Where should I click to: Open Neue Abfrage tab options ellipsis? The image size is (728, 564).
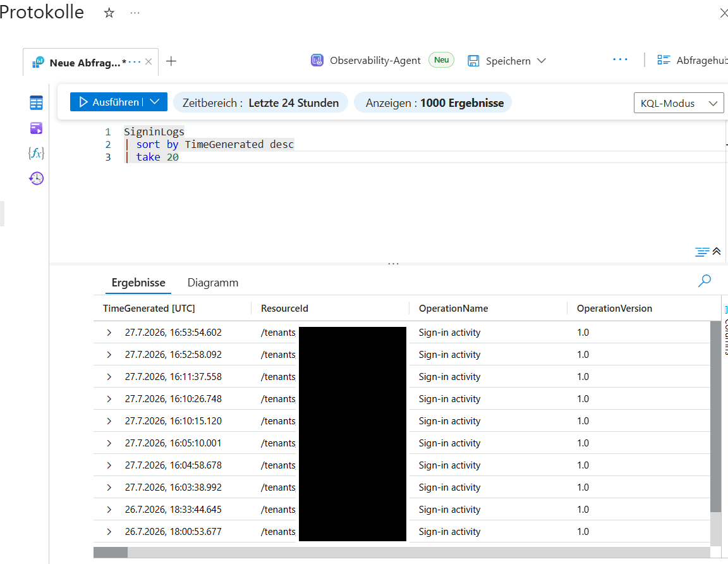(x=134, y=62)
